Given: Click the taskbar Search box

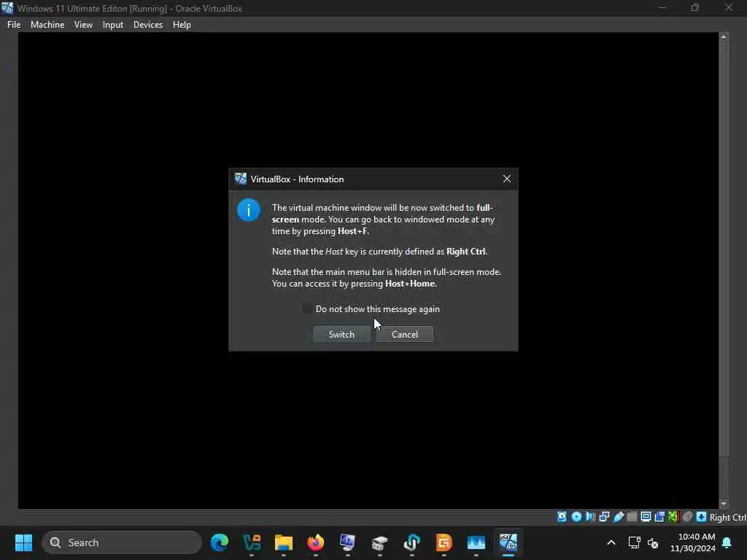Looking at the screenshot, I should (122, 542).
